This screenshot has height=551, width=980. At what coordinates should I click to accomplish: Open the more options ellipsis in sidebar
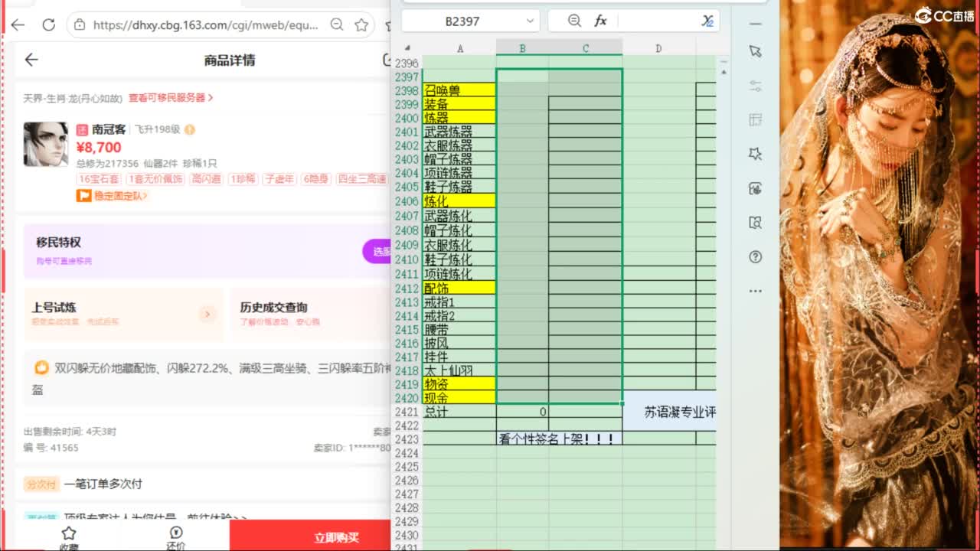pyautogui.click(x=755, y=291)
